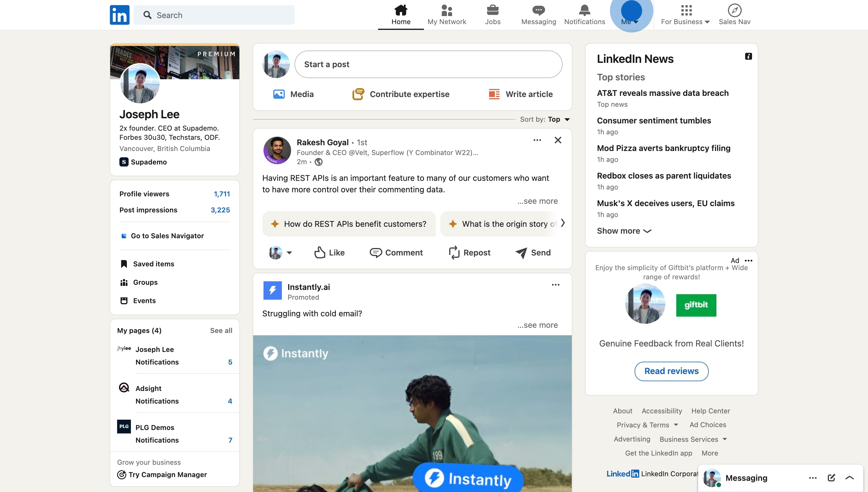
Task: Click Start a post field
Action: pos(429,64)
